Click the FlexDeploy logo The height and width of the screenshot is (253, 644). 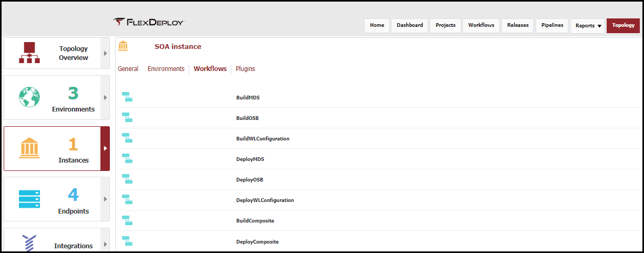coord(149,22)
